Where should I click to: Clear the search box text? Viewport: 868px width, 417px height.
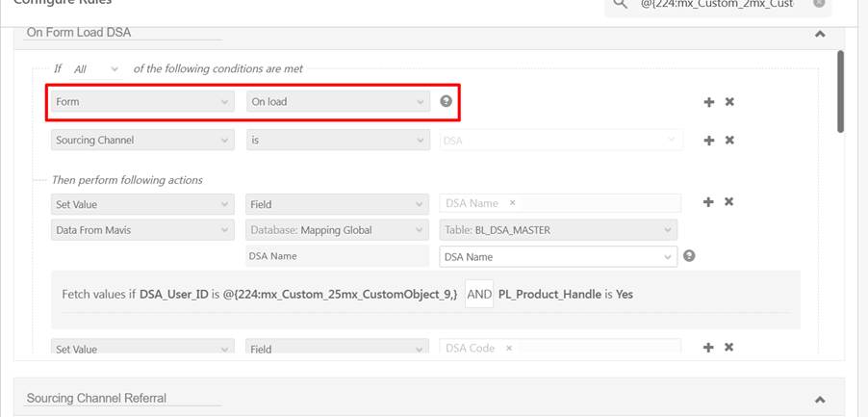[819, 3]
